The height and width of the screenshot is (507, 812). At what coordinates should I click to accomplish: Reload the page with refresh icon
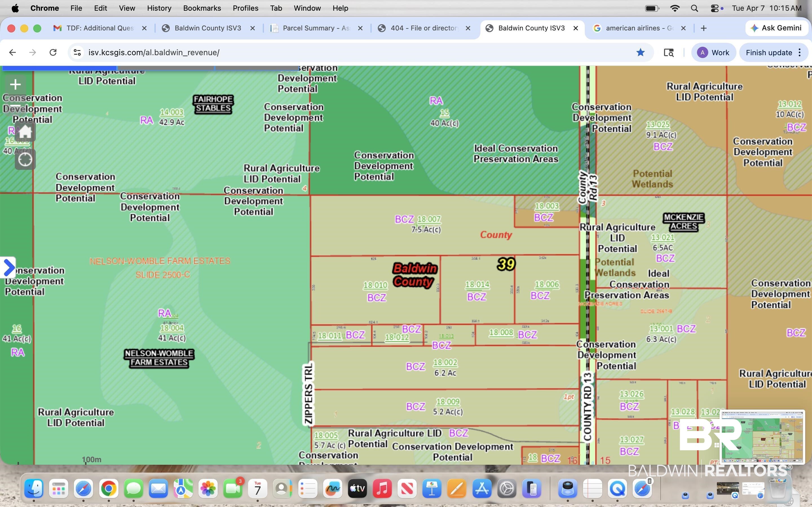[53, 52]
